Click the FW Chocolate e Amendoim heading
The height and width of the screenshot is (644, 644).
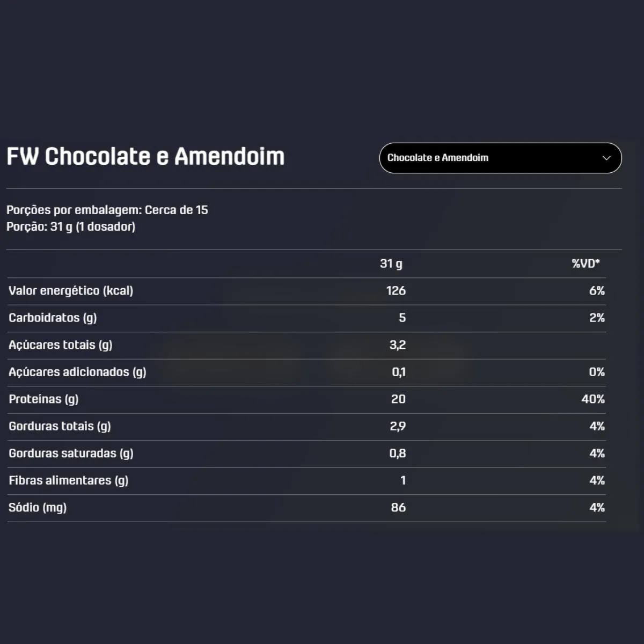pos(145,157)
